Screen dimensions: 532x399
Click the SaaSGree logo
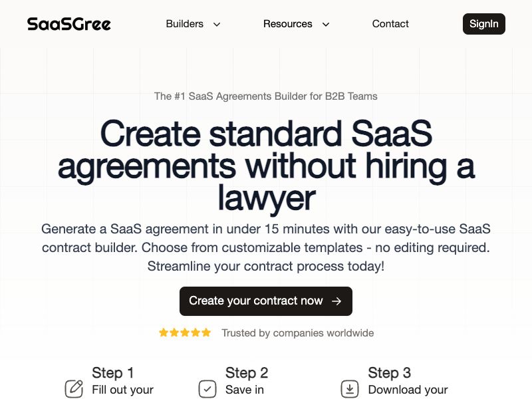68,24
